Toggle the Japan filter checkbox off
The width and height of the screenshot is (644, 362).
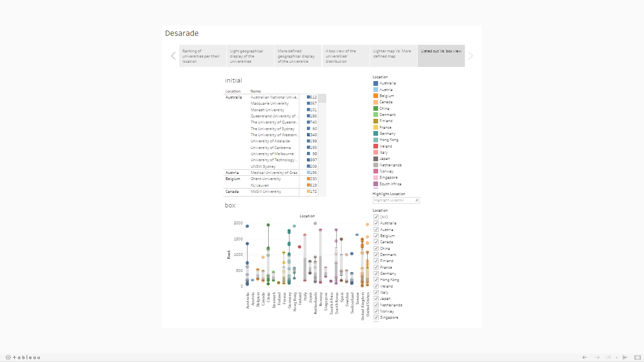tap(376, 298)
